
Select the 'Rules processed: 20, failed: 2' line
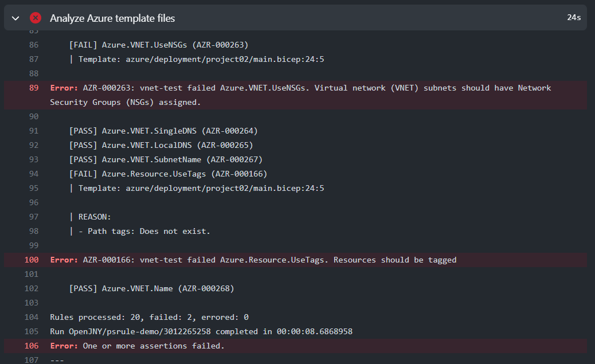[150, 318]
